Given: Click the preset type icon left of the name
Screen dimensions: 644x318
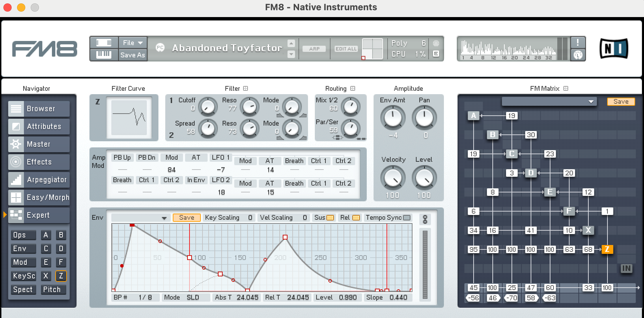Looking at the screenshot, I should [x=160, y=48].
